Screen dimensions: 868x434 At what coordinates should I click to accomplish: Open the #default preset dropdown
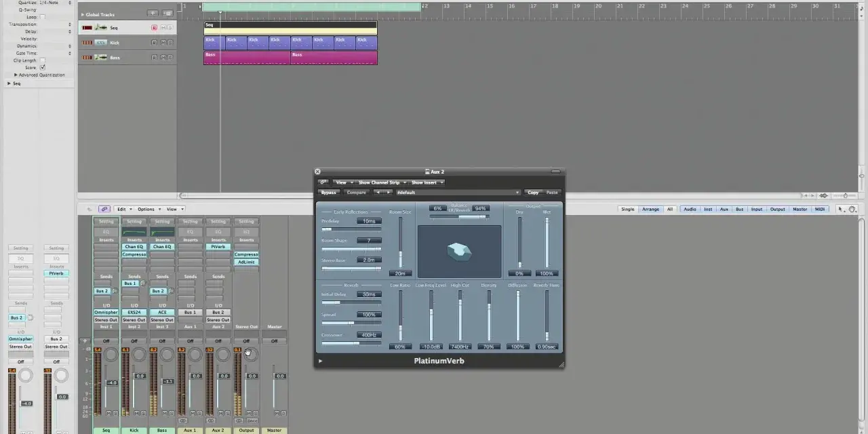[x=458, y=193]
